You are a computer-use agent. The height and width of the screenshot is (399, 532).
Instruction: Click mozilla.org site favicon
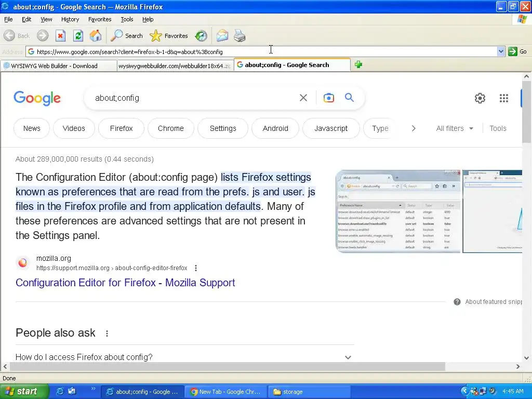pyautogui.click(x=23, y=262)
